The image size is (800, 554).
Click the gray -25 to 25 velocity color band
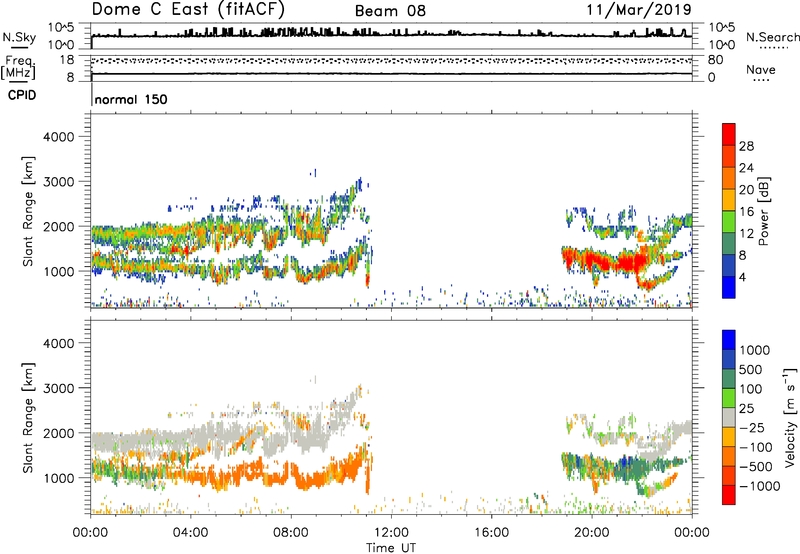729,417
